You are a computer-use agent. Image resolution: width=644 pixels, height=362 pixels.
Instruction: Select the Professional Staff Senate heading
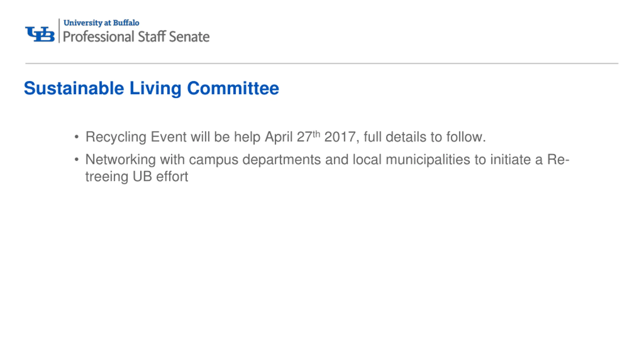136,37
